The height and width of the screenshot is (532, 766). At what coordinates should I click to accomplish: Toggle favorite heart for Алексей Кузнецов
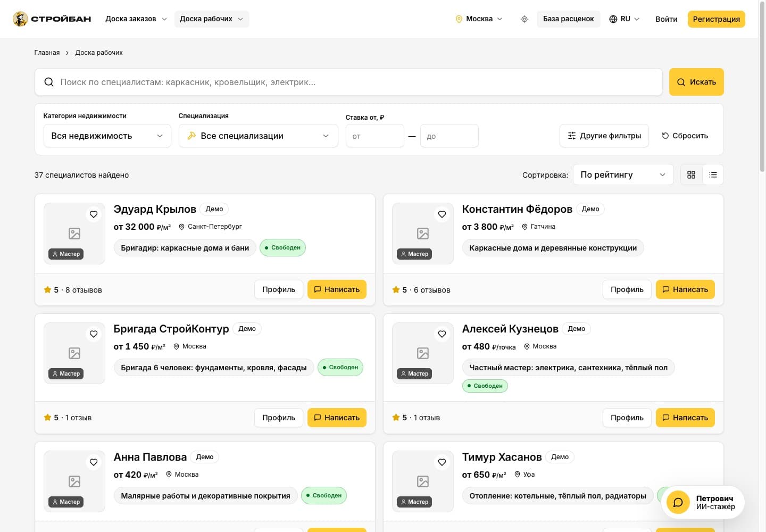442,334
